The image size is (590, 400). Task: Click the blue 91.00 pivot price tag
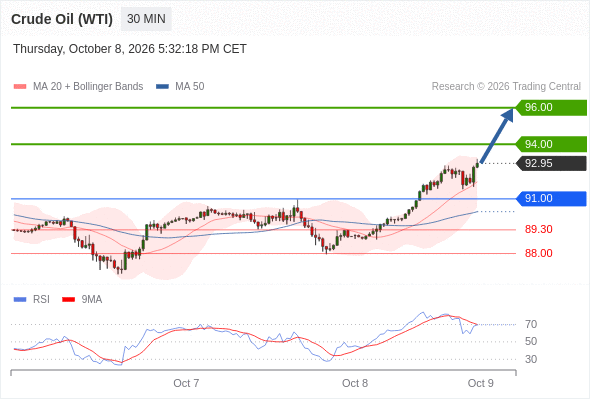pos(551,198)
